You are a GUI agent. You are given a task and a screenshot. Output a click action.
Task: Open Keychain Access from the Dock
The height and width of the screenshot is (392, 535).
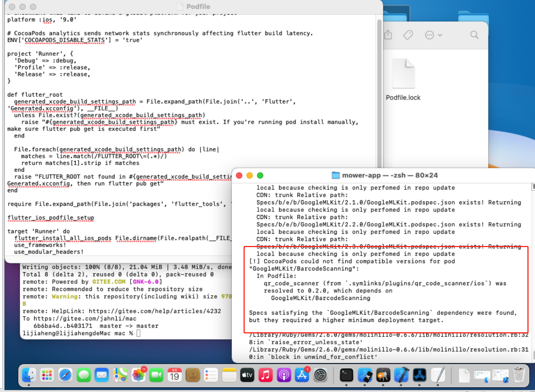point(383,376)
